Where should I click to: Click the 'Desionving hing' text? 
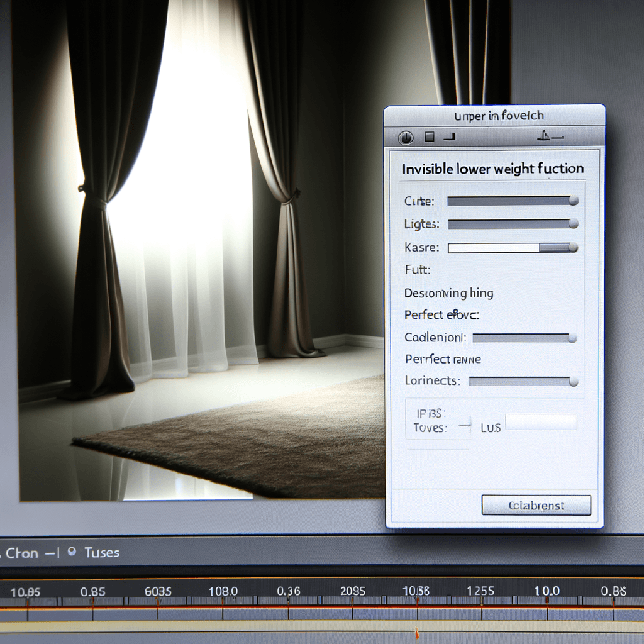point(448,293)
